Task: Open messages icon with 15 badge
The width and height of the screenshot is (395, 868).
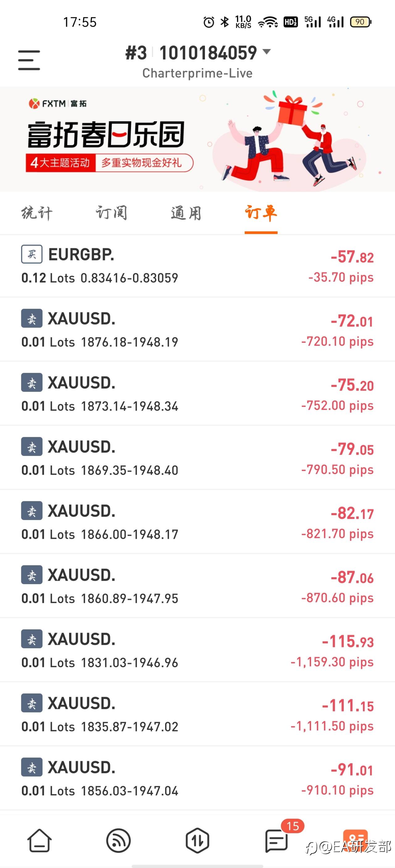Action: pos(276,840)
